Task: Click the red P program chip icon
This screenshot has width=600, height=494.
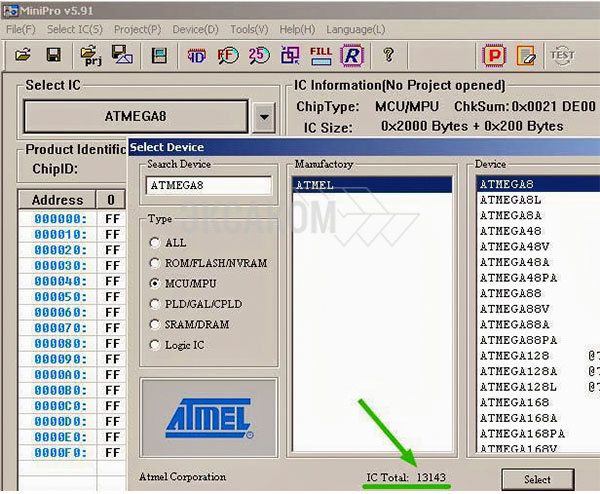Action: (492, 55)
